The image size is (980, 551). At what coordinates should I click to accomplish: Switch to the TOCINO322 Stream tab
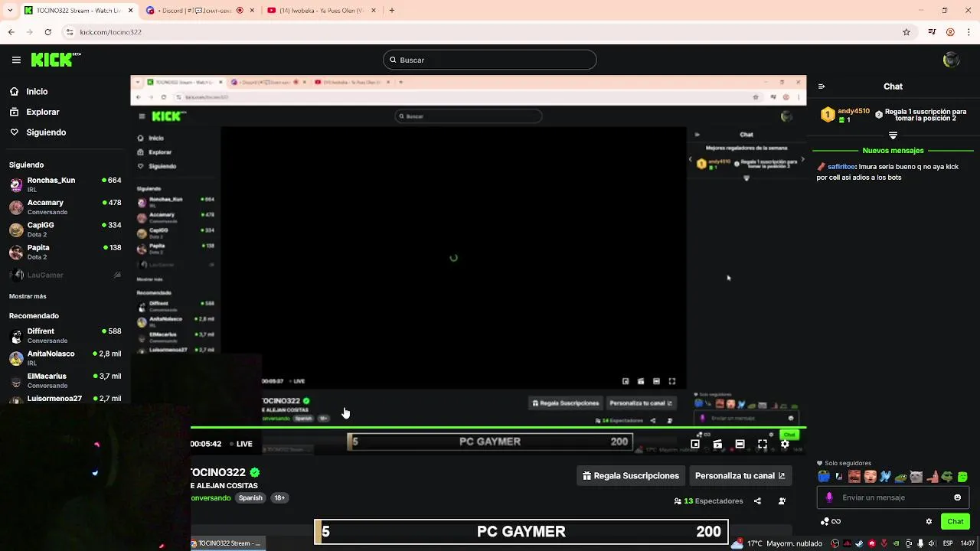(x=78, y=11)
